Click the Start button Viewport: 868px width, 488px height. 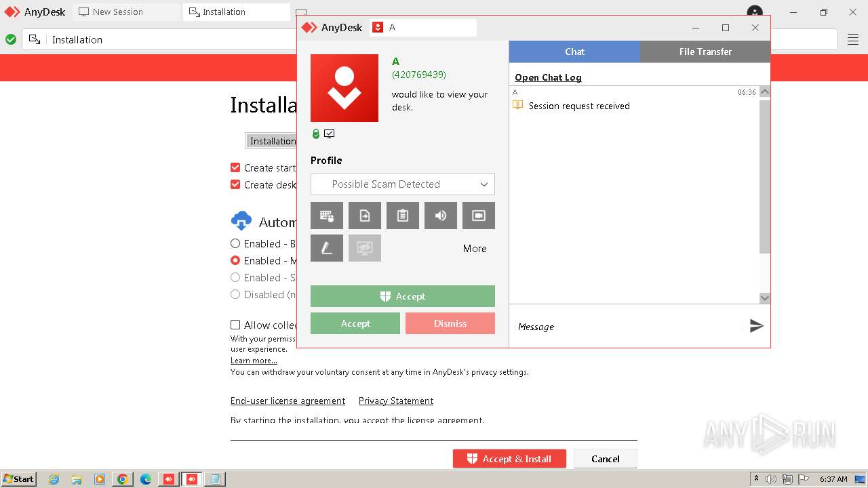tap(19, 479)
